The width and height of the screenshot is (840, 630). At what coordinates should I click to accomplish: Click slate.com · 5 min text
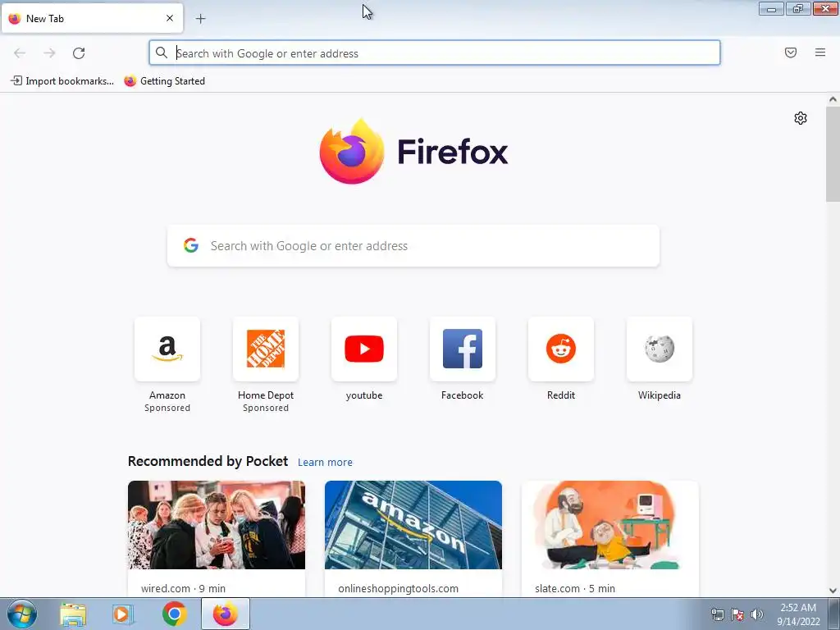[575, 588]
